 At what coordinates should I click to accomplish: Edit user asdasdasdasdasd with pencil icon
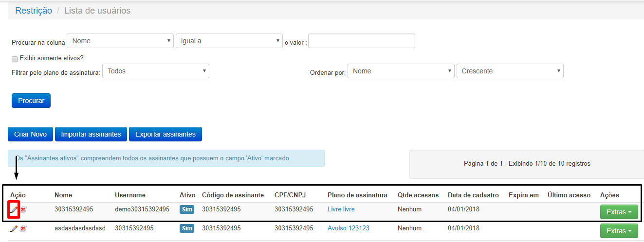[14, 228]
